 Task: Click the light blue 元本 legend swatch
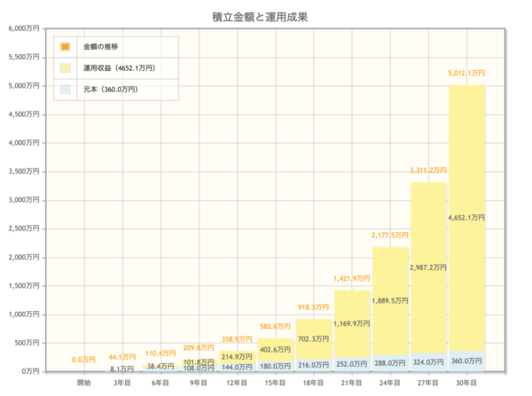[65, 89]
